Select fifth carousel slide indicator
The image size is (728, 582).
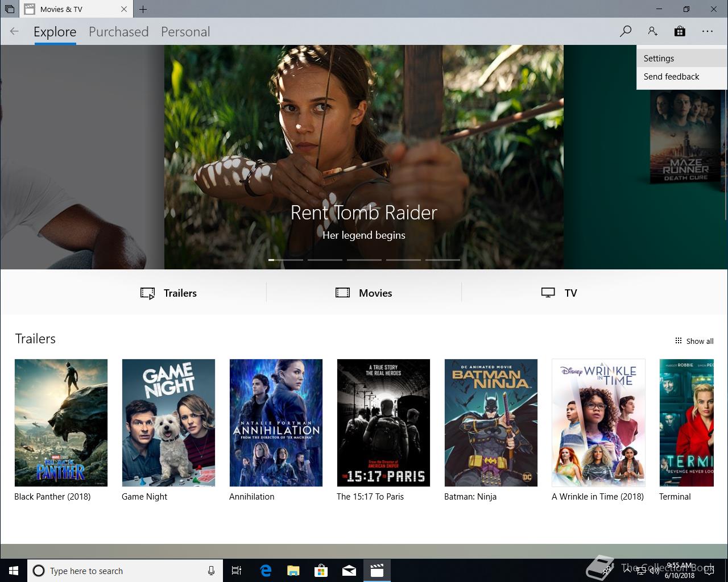(442, 260)
